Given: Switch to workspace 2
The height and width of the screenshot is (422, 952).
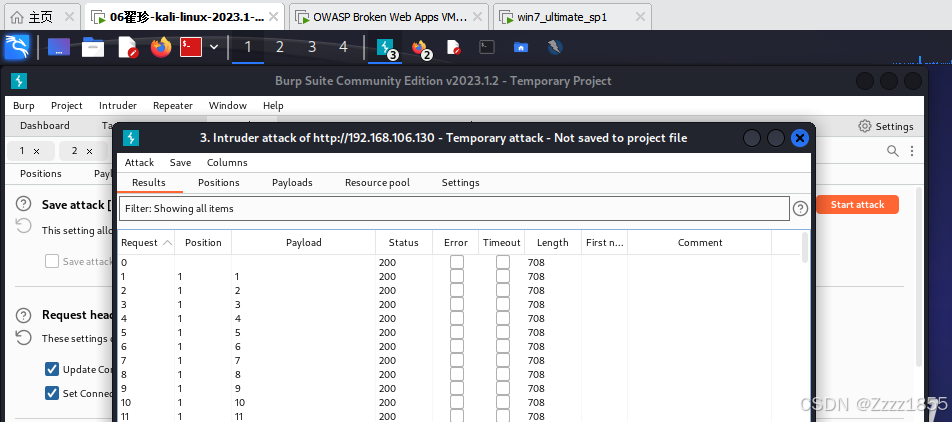Looking at the screenshot, I should click(x=280, y=47).
